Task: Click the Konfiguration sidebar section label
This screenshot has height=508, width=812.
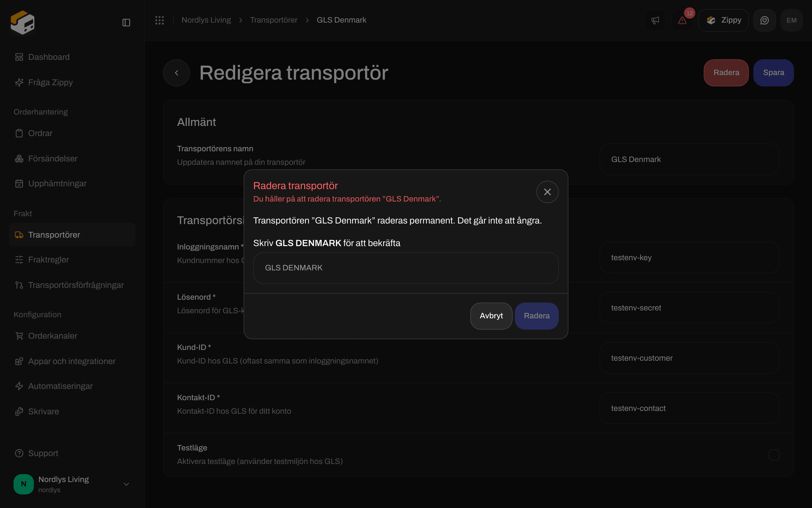Action: pyautogui.click(x=37, y=314)
